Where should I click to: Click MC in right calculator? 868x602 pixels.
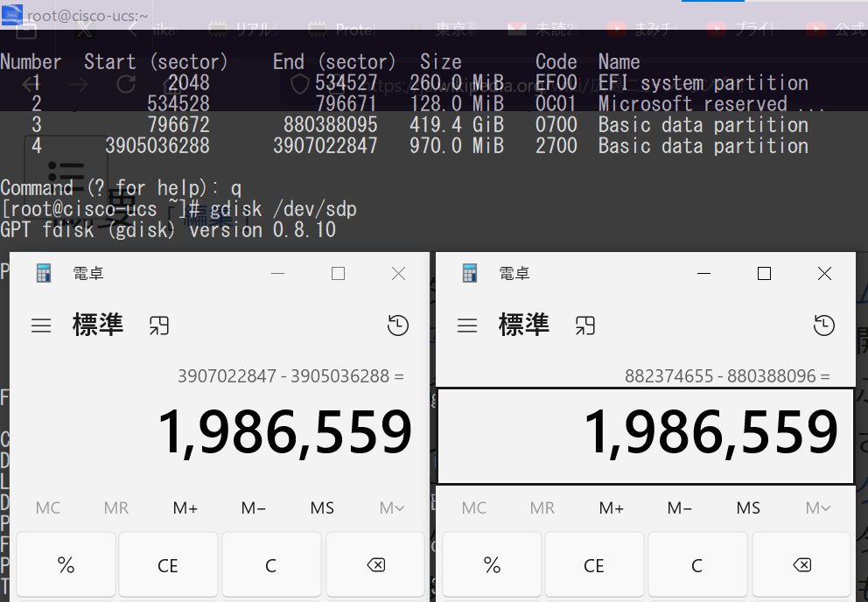pyautogui.click(x=474, y=507)
